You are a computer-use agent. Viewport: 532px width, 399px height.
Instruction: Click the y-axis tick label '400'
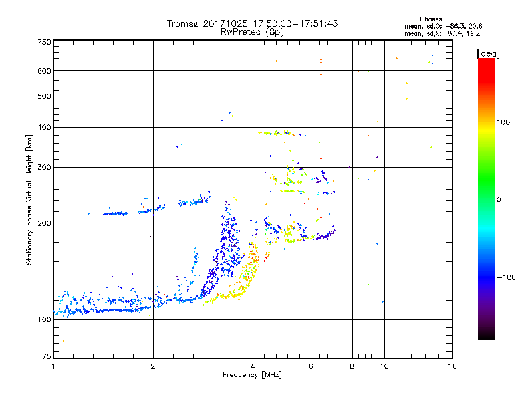tap(44, 127)
